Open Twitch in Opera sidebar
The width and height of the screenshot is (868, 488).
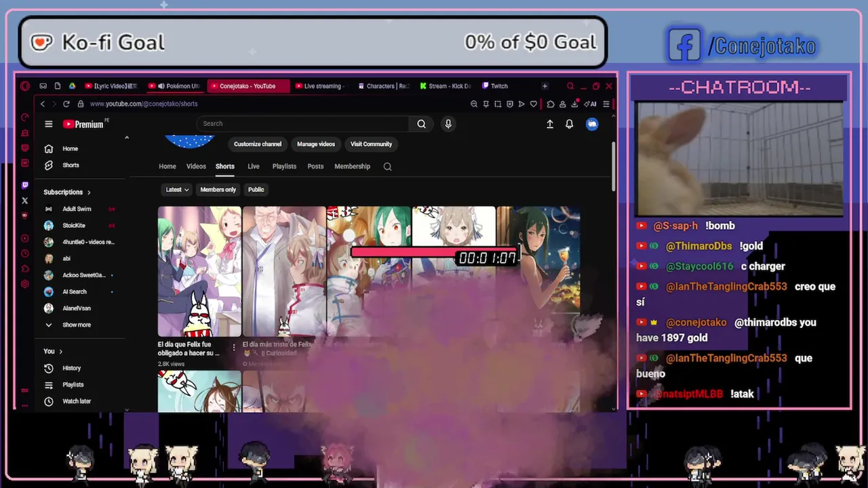tap(25, 185)
